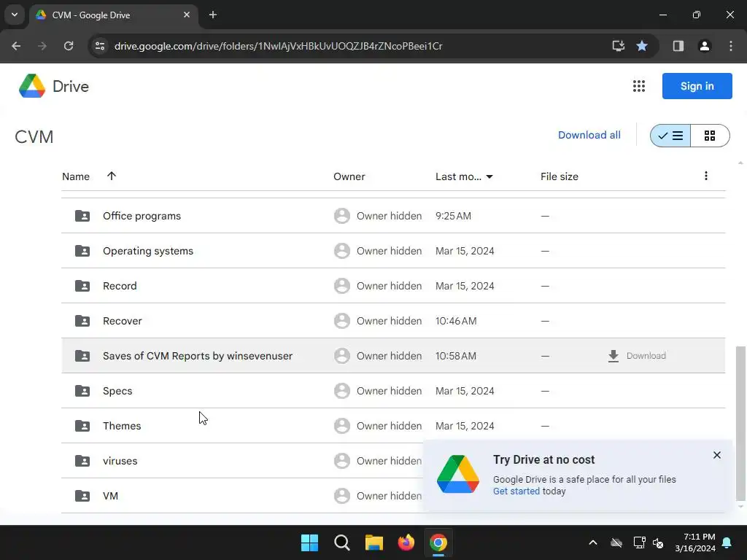747x560 pixels.
Task: Click the owner avatar in the Recover row
Action: click(x=342, y=321)
